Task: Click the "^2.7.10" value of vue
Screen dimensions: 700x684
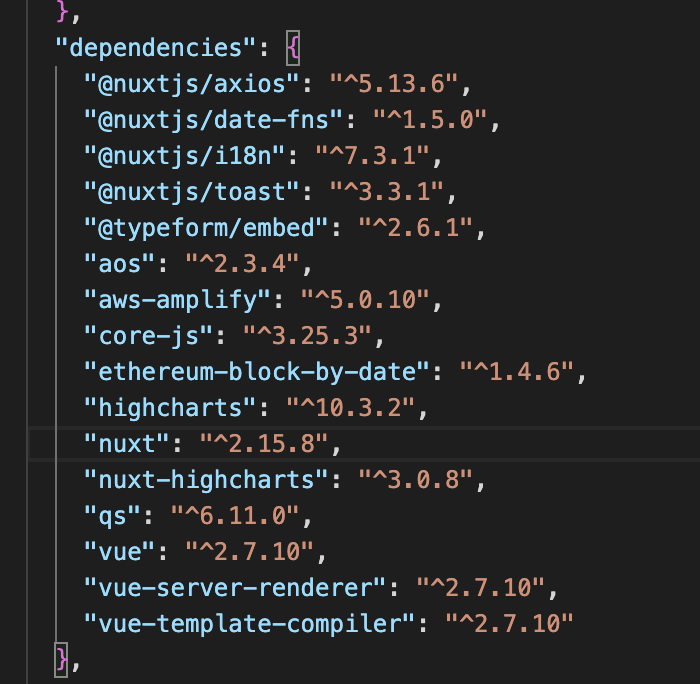Action: click(x=250, y=552)
